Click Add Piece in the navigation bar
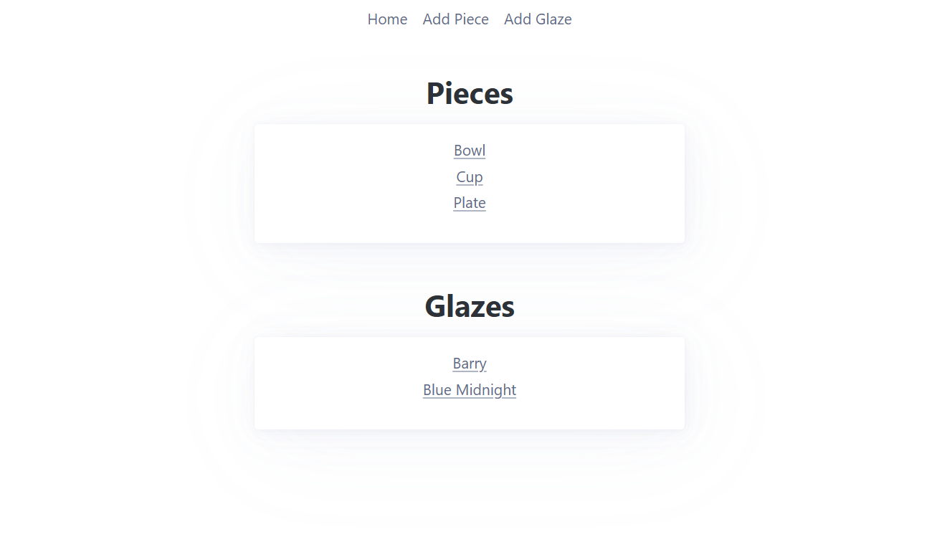Image resolution: width=937 pixels, height=560 pixels. (x=455, y=19)
